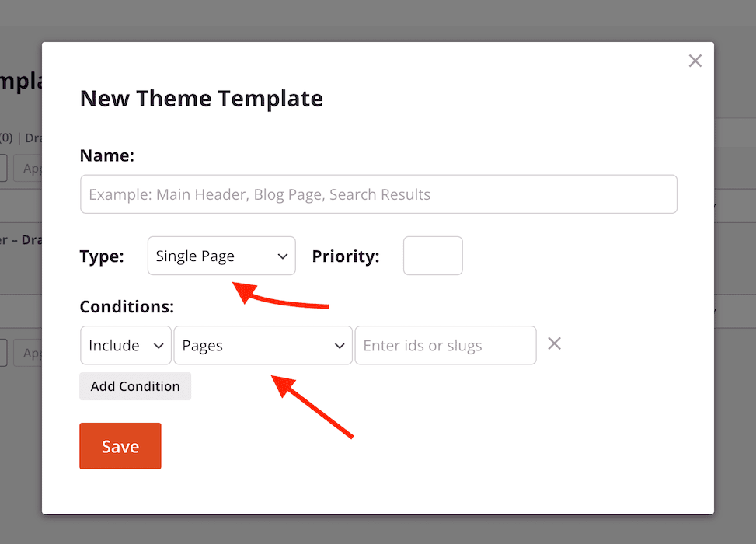Select the Draft filter link behind dialog
Screen dimensions: 756x544
pyautogui.click(x=33, y=138)
